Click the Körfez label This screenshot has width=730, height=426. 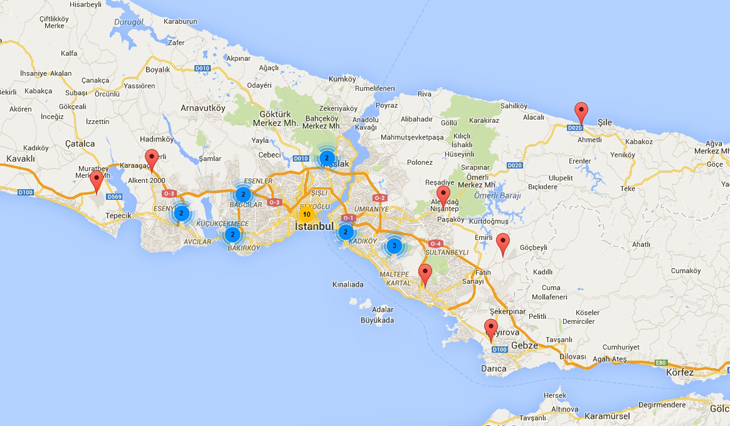tap(680, 372)
